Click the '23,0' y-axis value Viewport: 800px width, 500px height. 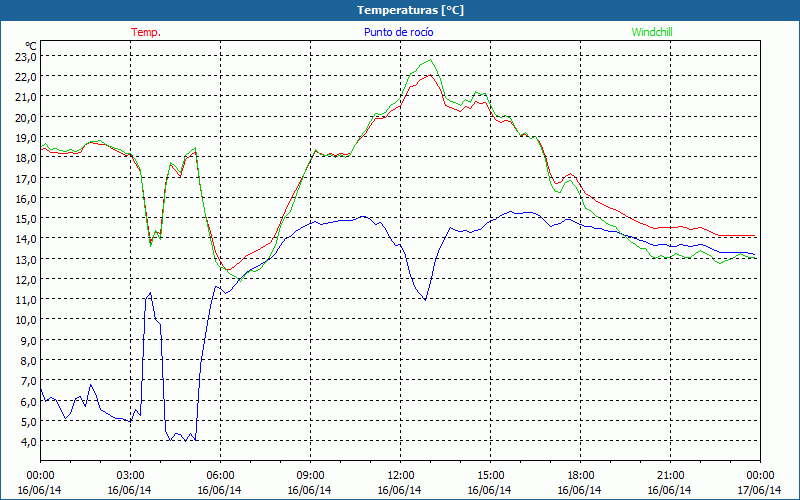(26, 57)
